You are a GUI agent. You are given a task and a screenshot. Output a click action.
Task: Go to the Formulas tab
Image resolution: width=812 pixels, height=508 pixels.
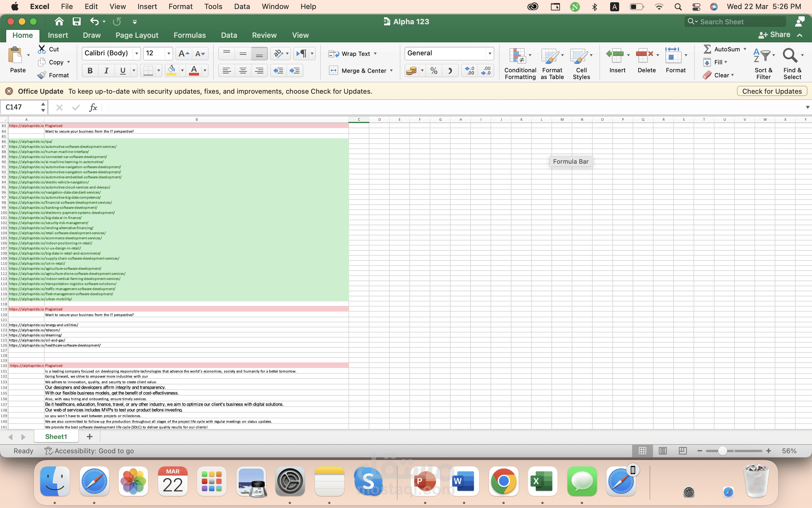click(x=189, y=35)
